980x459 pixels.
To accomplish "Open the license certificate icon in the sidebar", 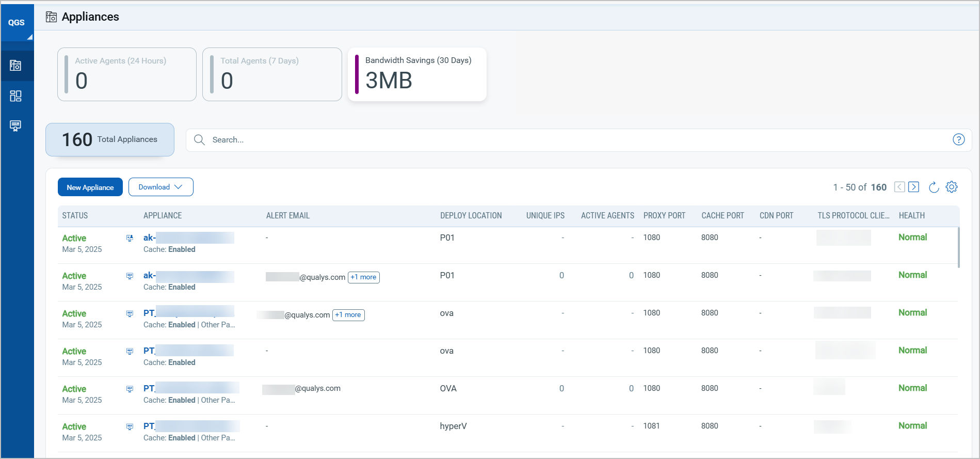I will point(15,126).
